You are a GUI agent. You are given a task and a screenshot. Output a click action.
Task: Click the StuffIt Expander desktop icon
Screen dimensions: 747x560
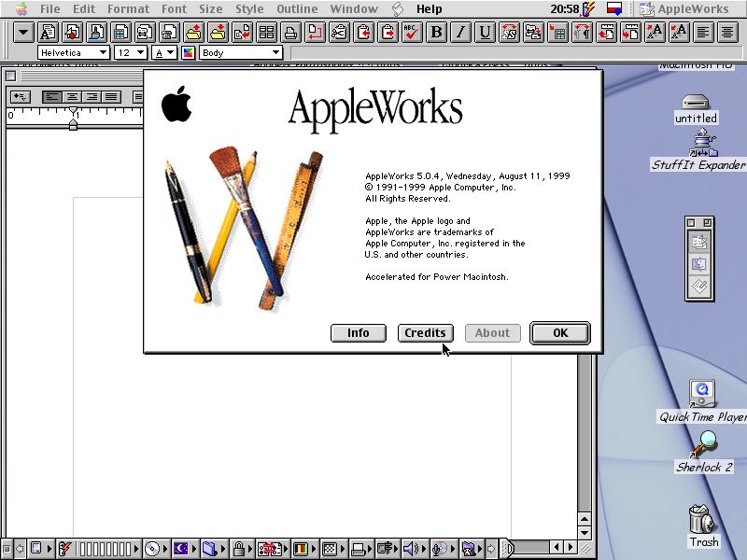703,145
